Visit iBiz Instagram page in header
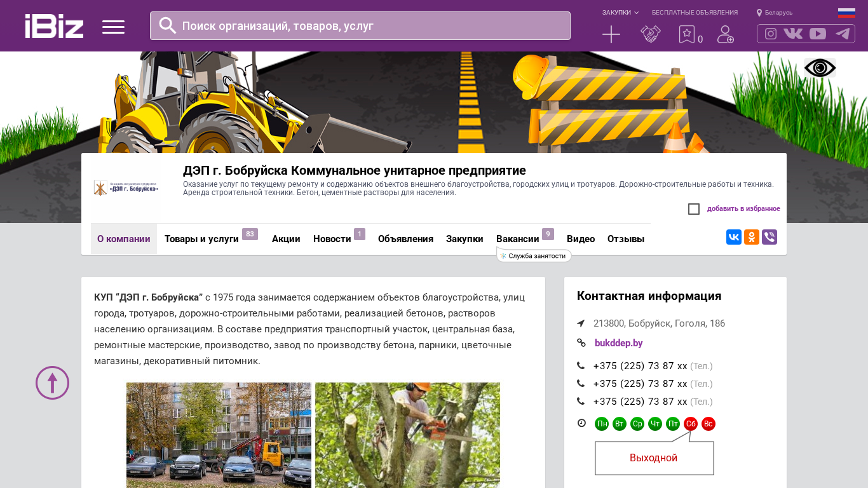The height and width of the screenshot is (488, 868). [x=771, y=34]
